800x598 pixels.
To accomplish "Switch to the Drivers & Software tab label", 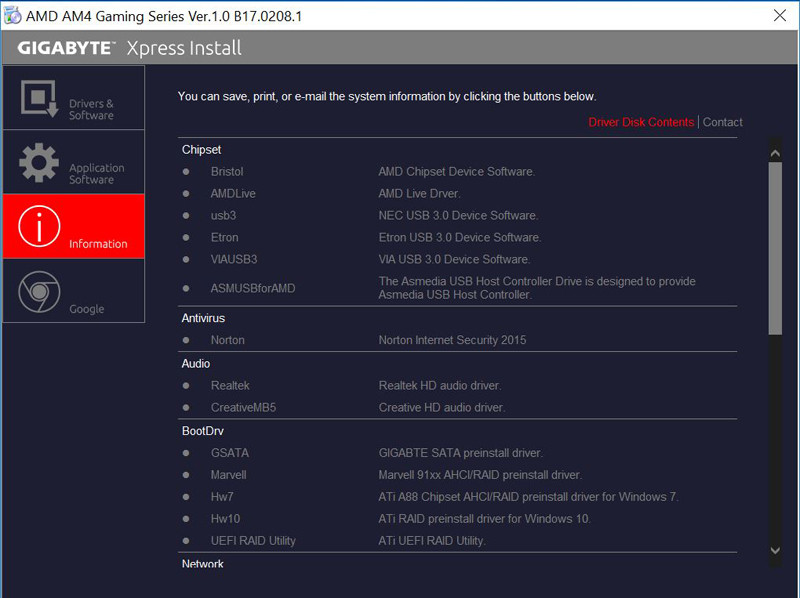I will pos(91,110).
